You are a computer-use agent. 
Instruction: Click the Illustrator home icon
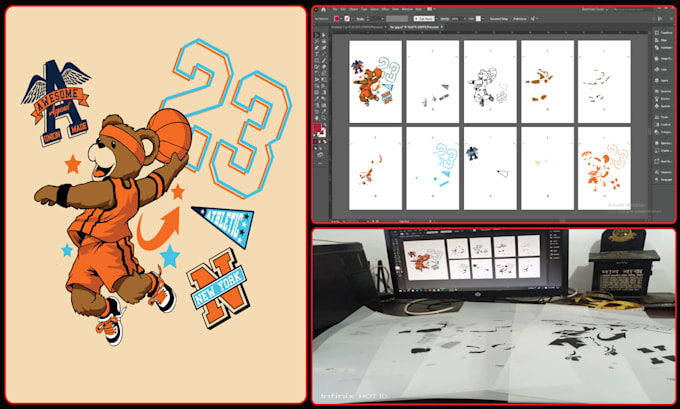click(324, 9)
